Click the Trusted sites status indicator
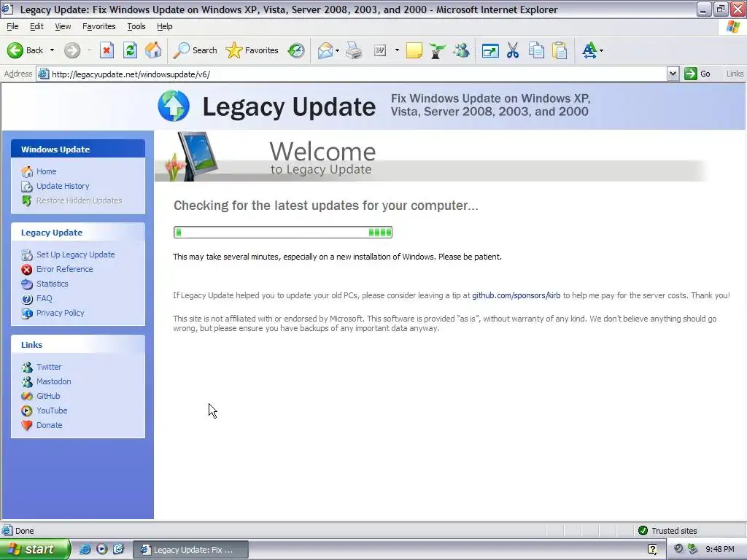This screenshot has width=747, height=560. (667, 531)
